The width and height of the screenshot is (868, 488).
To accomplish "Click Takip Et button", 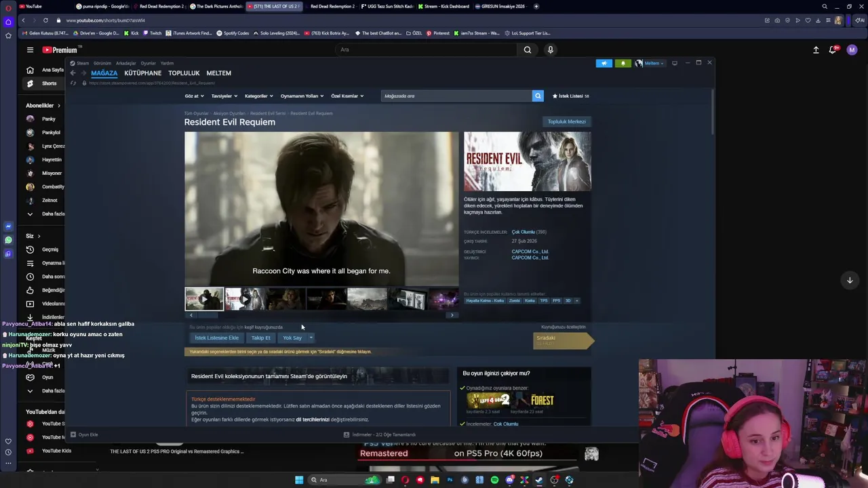I will coord(261,338).
